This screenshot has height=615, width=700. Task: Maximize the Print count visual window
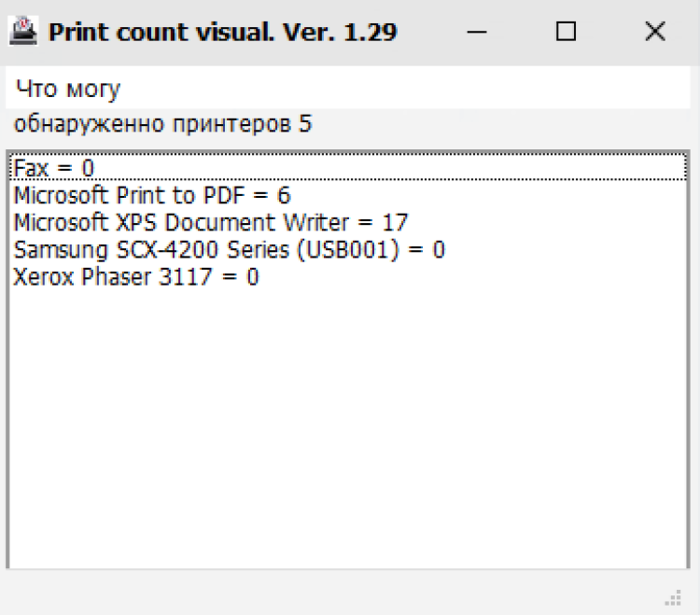566,32
